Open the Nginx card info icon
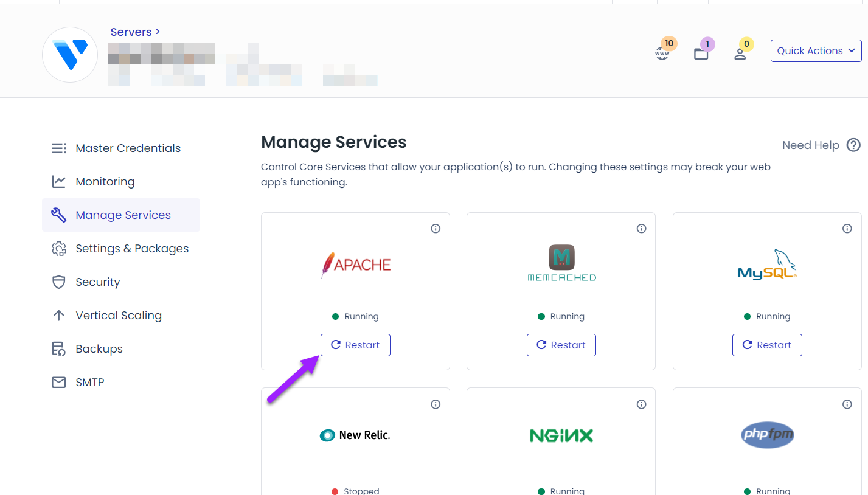 pyautogui.click(x=641, y=404)
